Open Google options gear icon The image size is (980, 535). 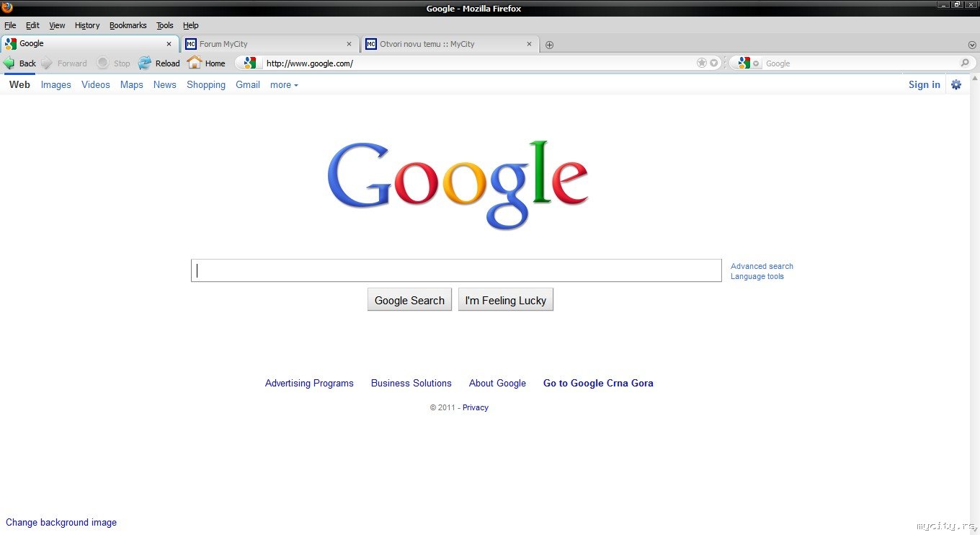[956, 84]
